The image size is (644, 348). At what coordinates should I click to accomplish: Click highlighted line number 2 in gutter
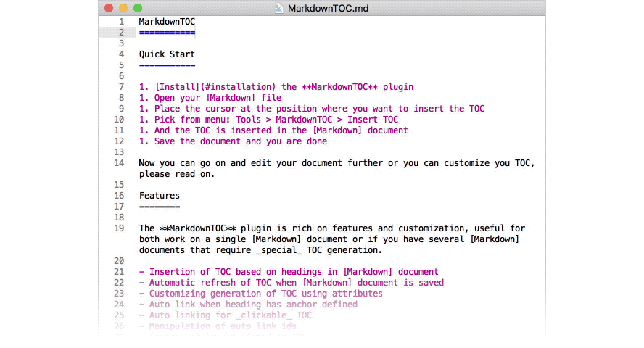(x=121, y=33)
